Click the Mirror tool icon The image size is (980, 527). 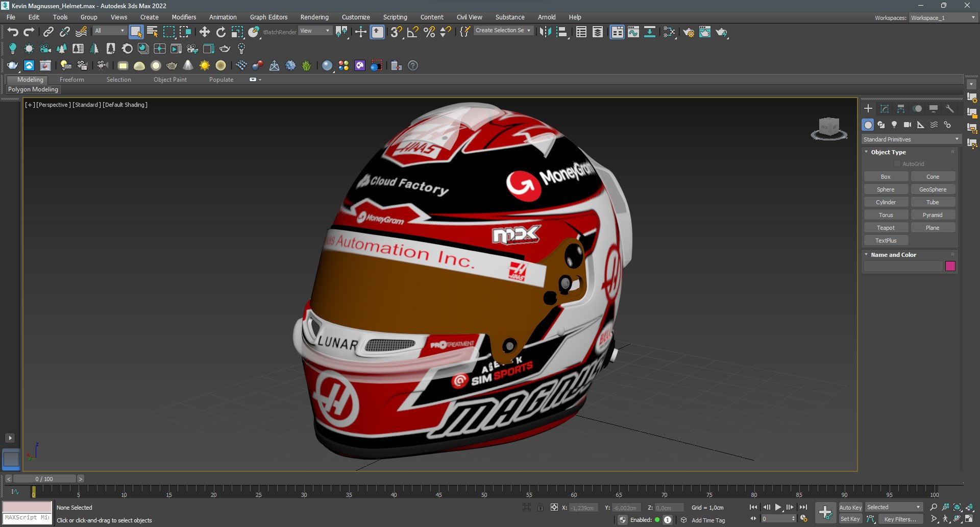(545, 32)
